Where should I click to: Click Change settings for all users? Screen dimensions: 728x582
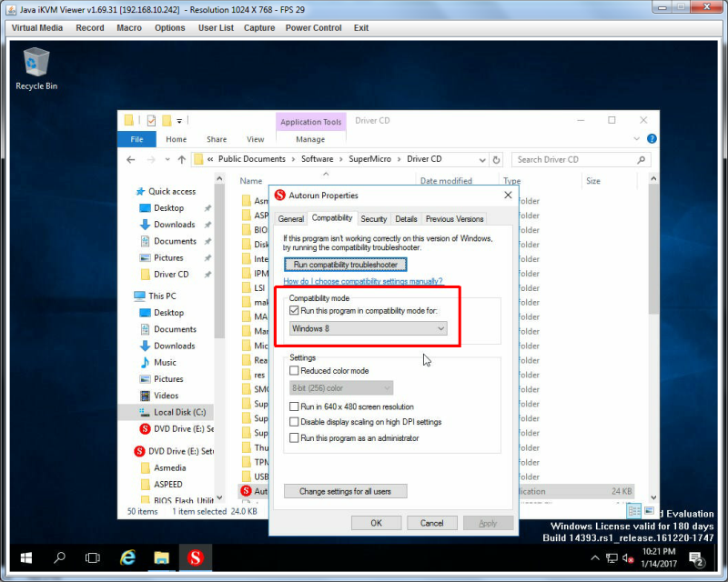point(346,491)
